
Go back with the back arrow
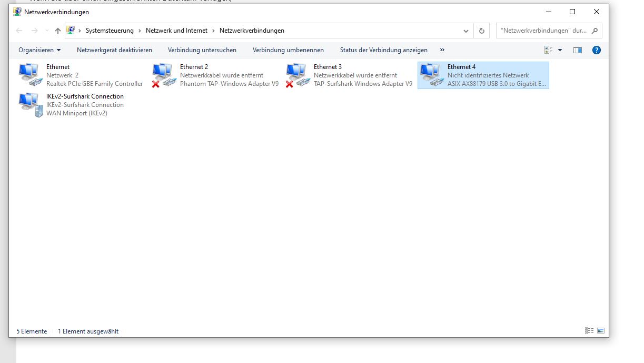point(19,31)
